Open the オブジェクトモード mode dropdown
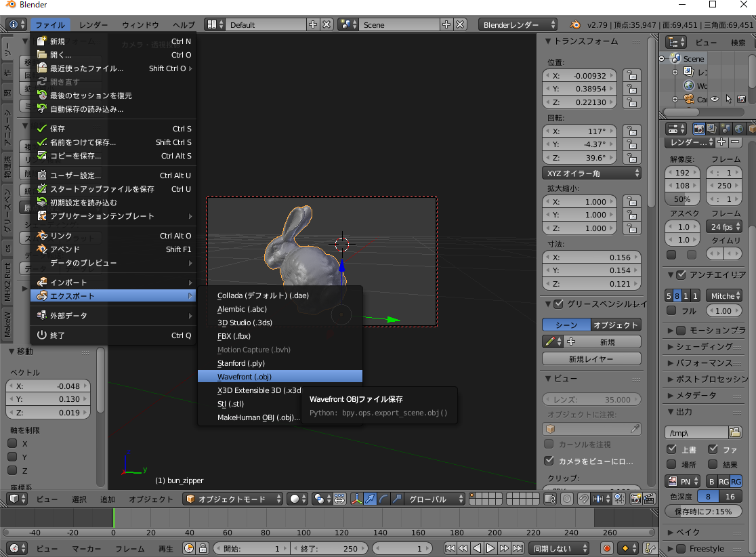 point(233,499)
